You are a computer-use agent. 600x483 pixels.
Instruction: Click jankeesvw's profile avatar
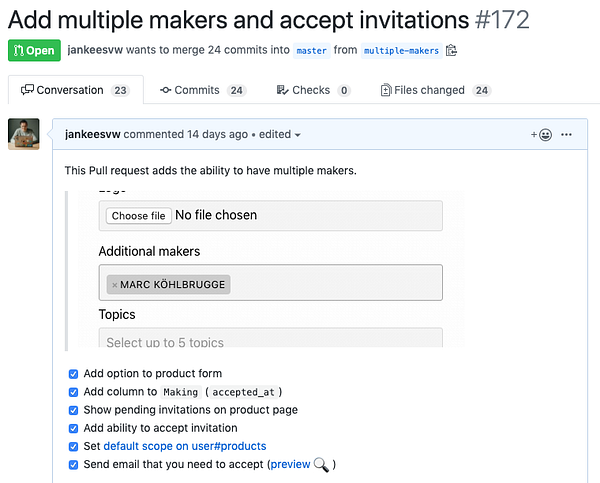click(x=24, y=134)
